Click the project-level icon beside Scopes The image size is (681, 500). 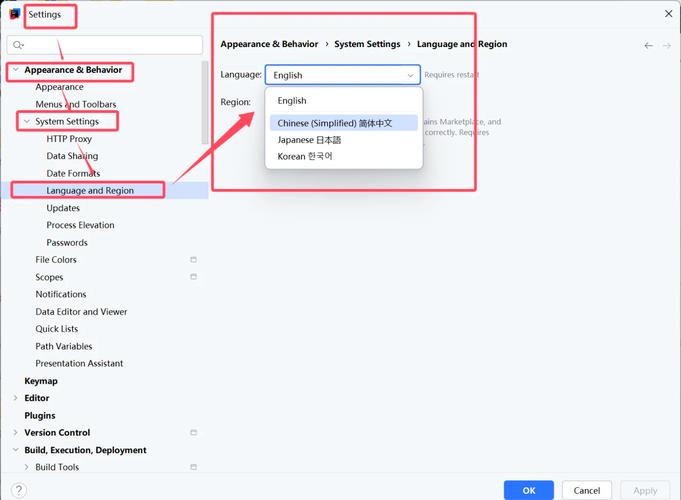[x=193, y=277]
